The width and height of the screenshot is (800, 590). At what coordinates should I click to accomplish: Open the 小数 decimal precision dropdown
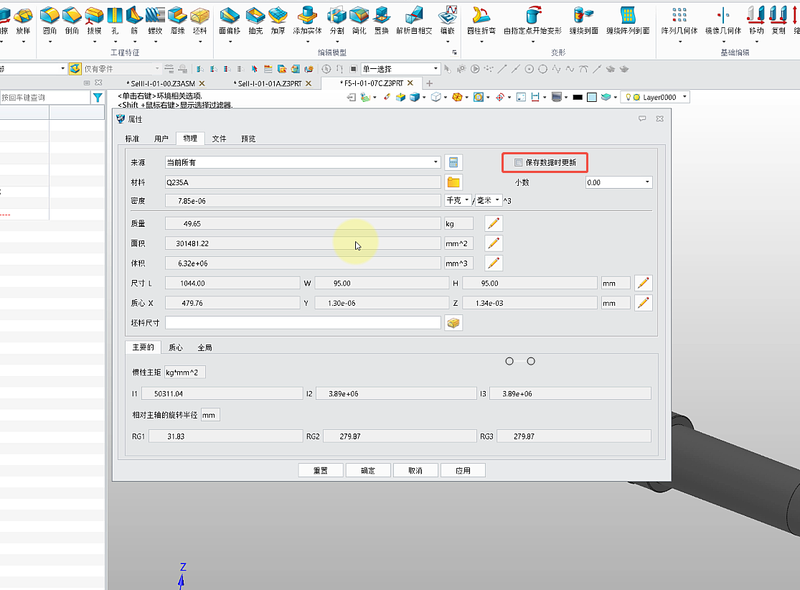(x=618, y=182)
